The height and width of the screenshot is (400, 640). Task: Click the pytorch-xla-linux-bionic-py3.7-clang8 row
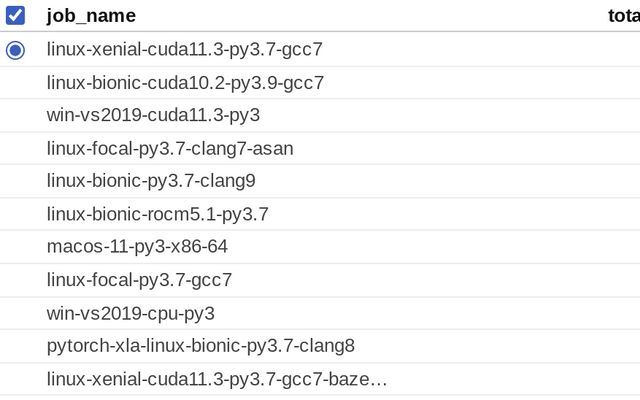pos(201,346)
